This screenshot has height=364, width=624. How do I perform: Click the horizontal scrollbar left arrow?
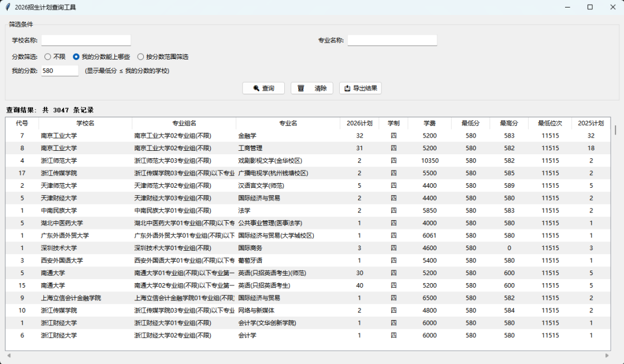[x=9, y=356]
